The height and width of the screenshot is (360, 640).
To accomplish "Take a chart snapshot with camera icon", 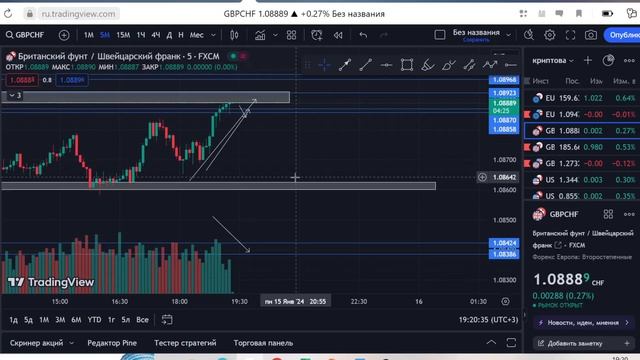I will 591,35.
